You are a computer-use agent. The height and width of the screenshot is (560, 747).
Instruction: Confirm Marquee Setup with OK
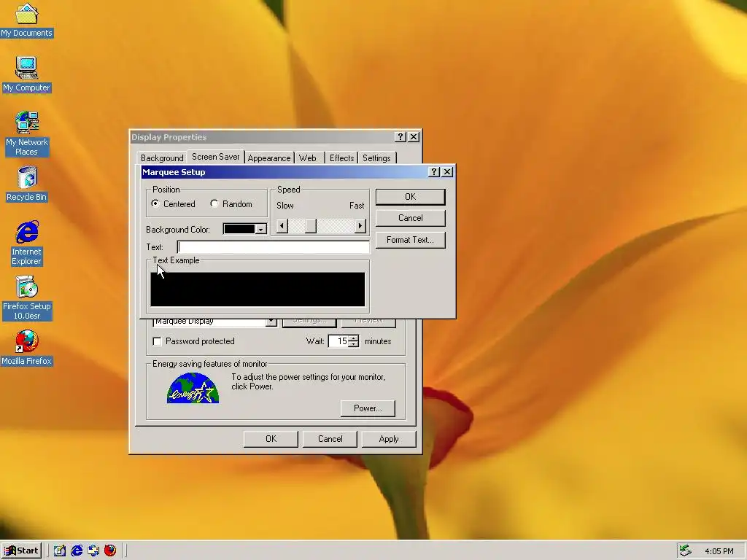click(x=410, y=197)
